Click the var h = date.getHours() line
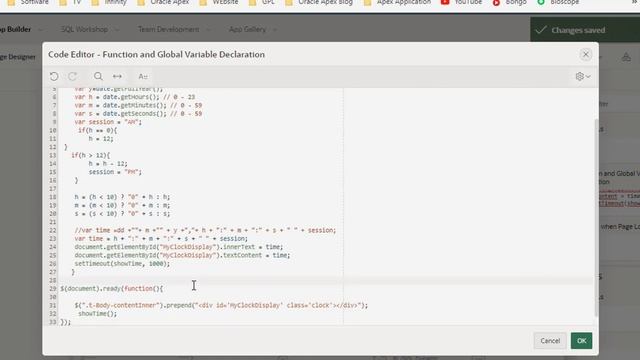This screenshot has width=640, height=360. (134, 97)
